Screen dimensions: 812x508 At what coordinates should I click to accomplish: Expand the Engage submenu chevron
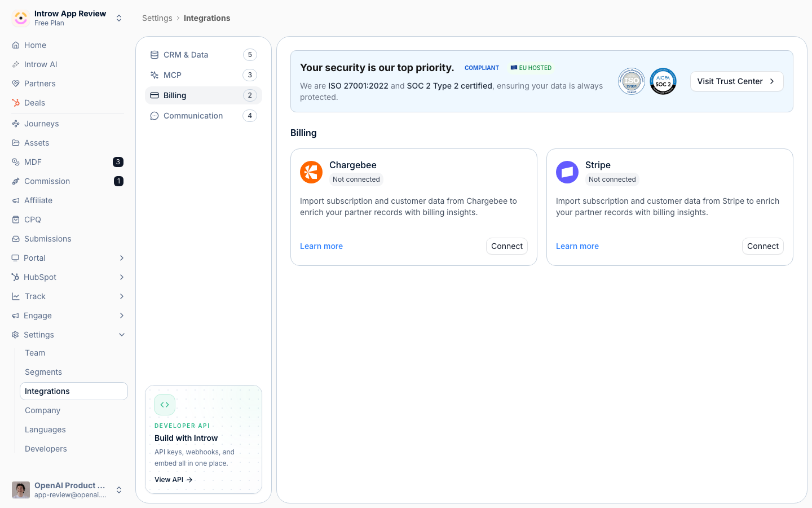(122, 316)
